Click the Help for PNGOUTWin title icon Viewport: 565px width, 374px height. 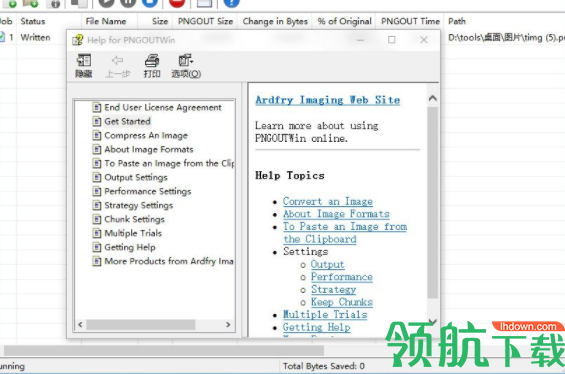[x=77, y=40]
